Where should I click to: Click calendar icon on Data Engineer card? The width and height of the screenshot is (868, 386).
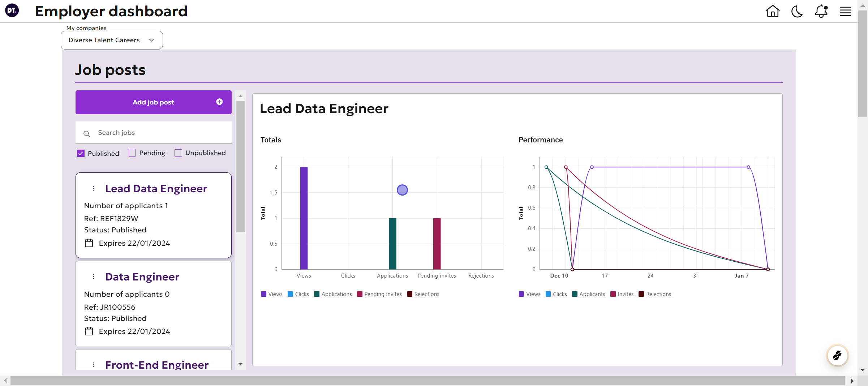[89, 331]
